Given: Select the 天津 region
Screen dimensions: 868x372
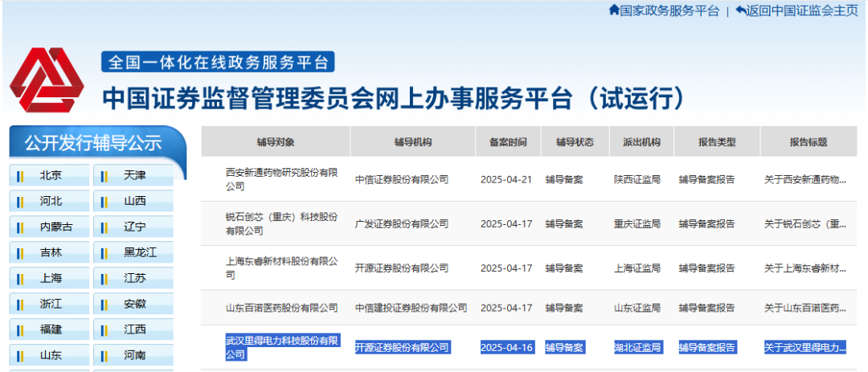Looking at the screenshot, I should [133, 175].
